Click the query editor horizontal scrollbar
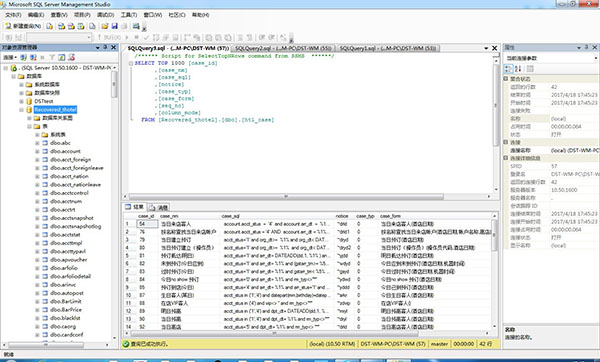Viewport: 600px width, 362px height. coord(286,196)
